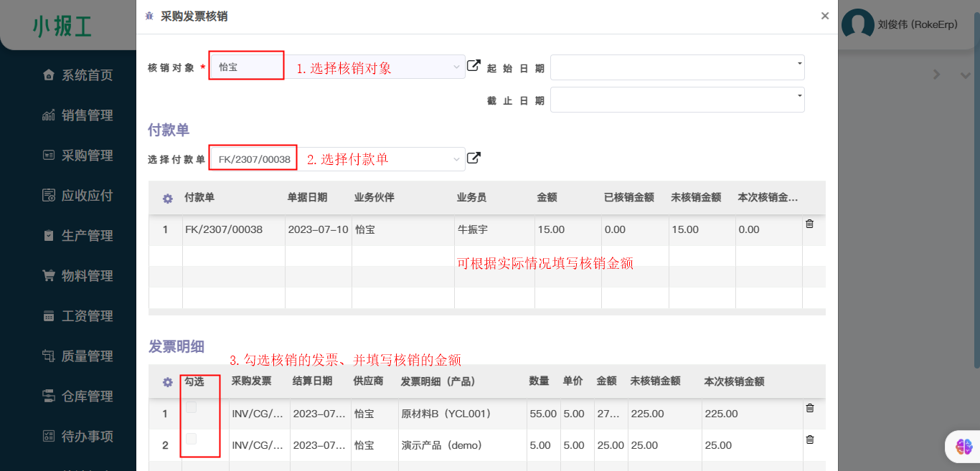Screen dimensions: 980x471
Task: Delete the 演示产品 invoice row
Action: (809, 440)
